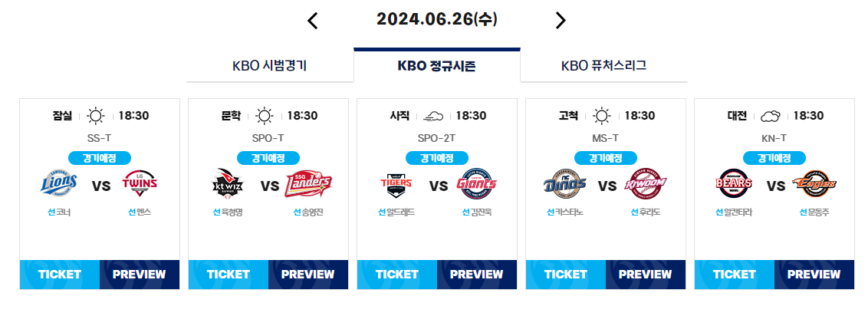
Task: Click the Samsung Lions team logo
Action: pyautogui.click(x=59, y=184)
